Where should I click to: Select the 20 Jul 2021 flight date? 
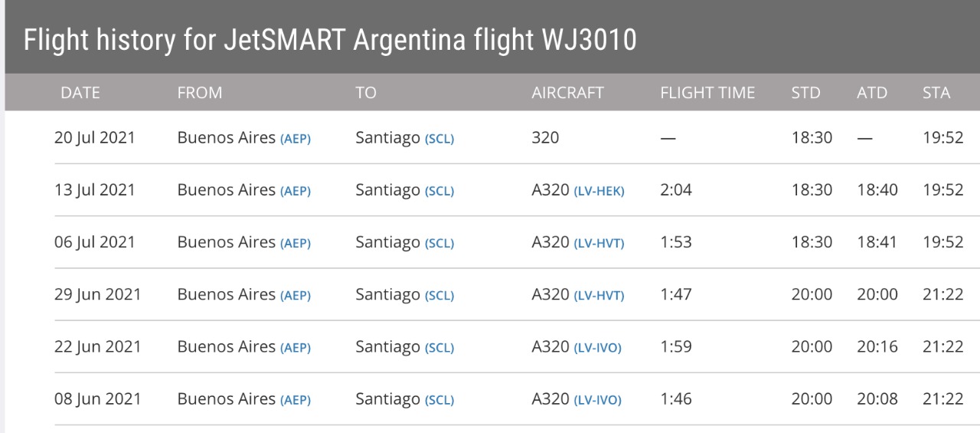click(x=95, y=138)
